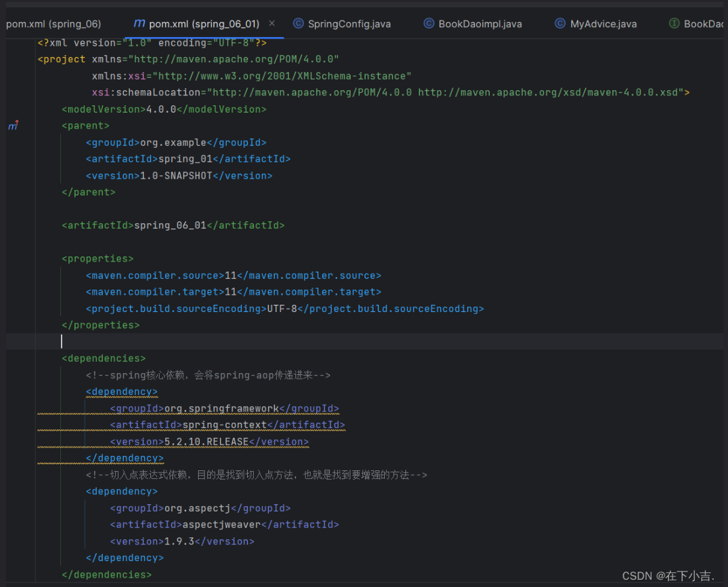Click the 1.9.3 version text
This screenshot has height=587, width=728.
(x=180, y=541)
